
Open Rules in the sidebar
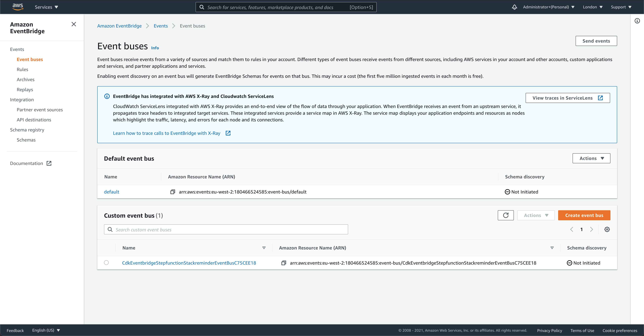(x=22, y=69)
